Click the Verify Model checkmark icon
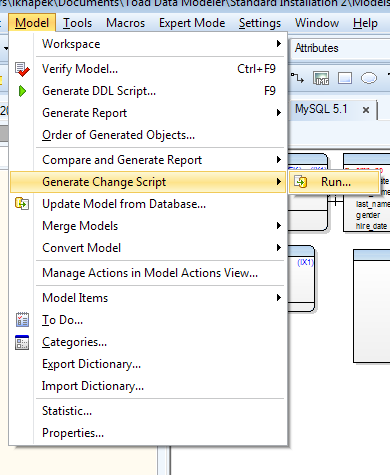390x475 pixels. (22, 69)
